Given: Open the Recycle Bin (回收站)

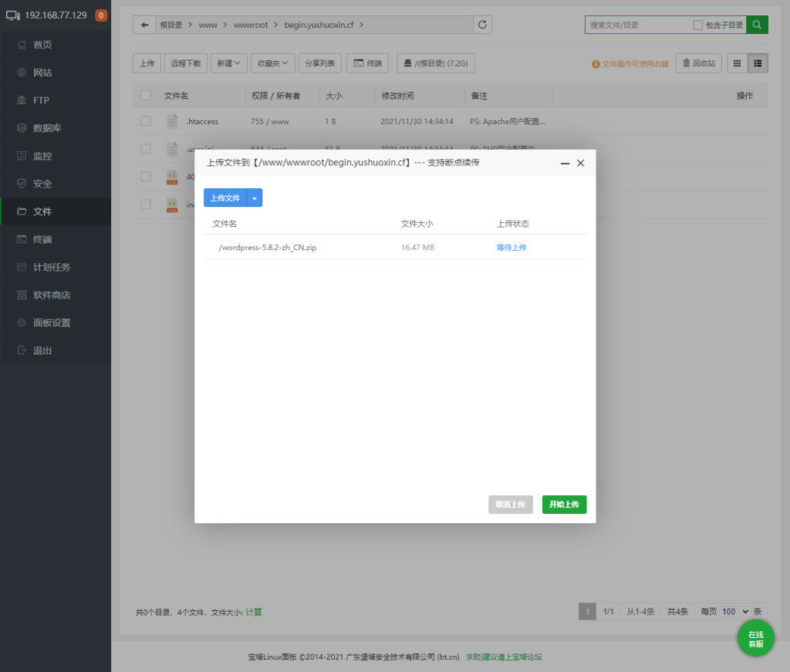Looking at the screenshot, I should [x=699, y=63].
